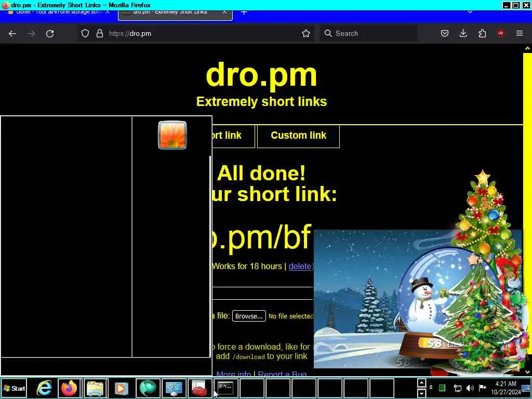Click the orange flower user picture
This screenshot has height=399, width=532.
click(x=172, y=135)
